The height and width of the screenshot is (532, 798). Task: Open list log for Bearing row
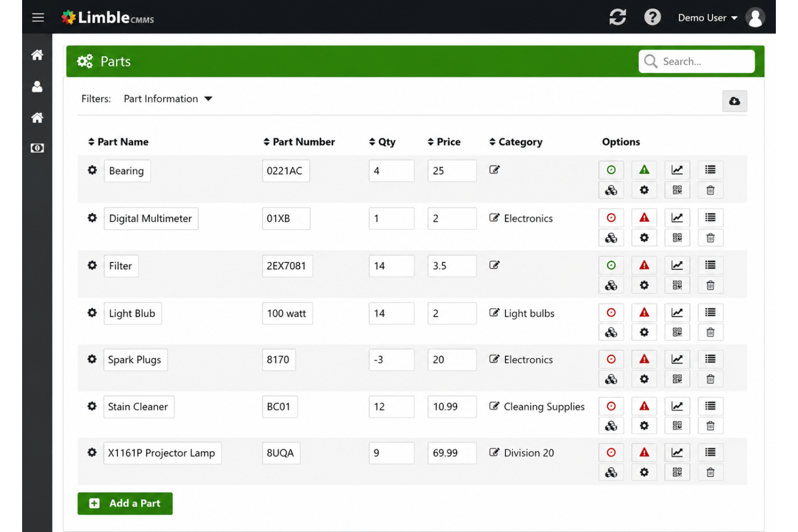(x=710, y=170)
